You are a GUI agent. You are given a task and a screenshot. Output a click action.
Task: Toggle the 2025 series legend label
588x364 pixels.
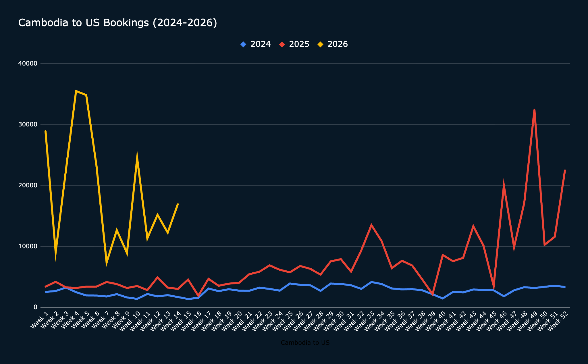point(299,44)
